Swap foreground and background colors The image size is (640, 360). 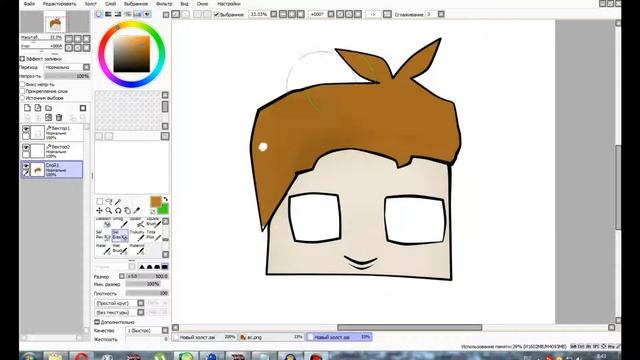[x=165, y=199]
